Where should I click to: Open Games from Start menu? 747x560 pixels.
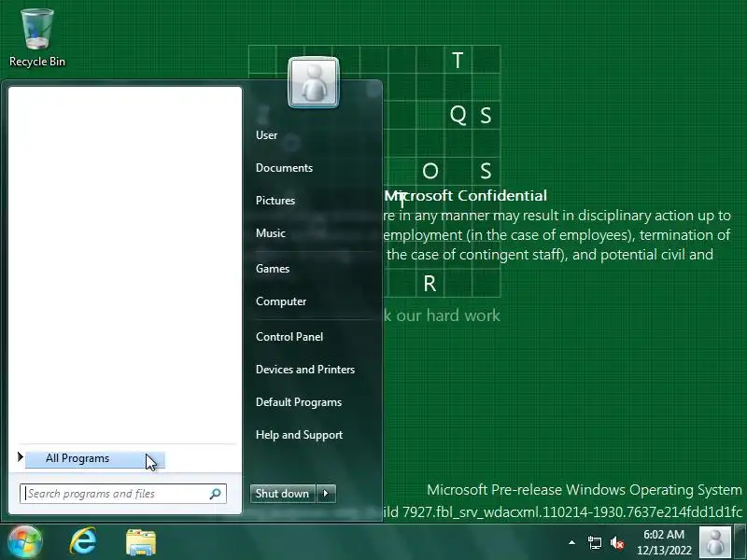[x=273, y=269]
